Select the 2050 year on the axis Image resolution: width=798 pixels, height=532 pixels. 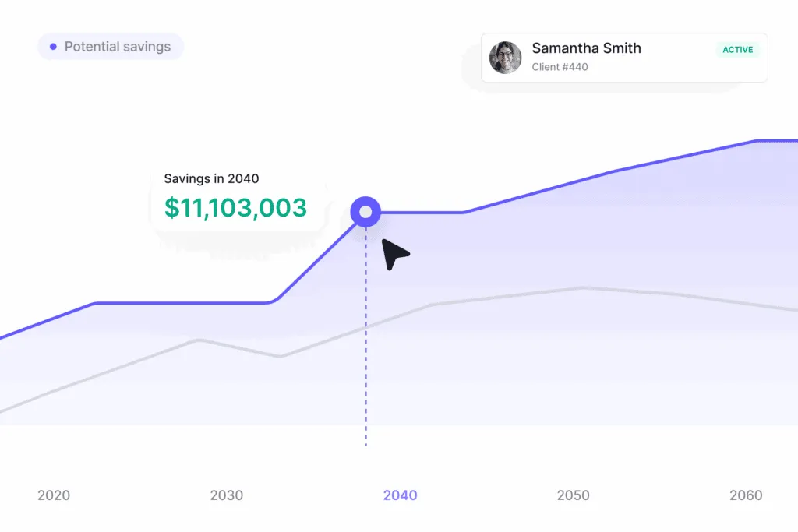click(574, 495)
